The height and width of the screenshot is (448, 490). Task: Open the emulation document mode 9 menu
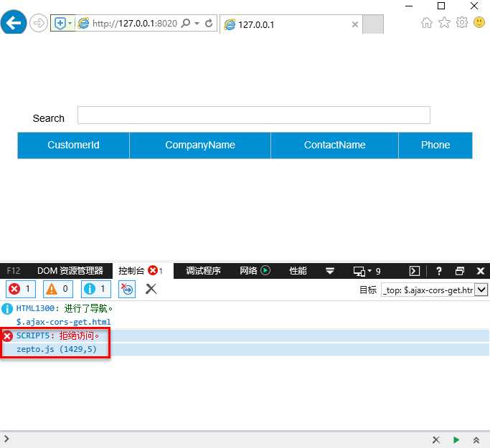[x=367, y=271]
